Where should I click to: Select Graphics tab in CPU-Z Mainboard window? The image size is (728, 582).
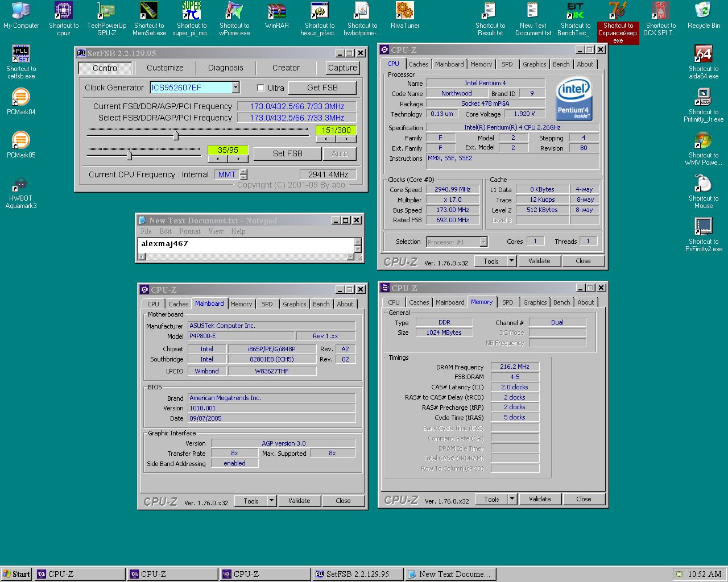[294, 304]
